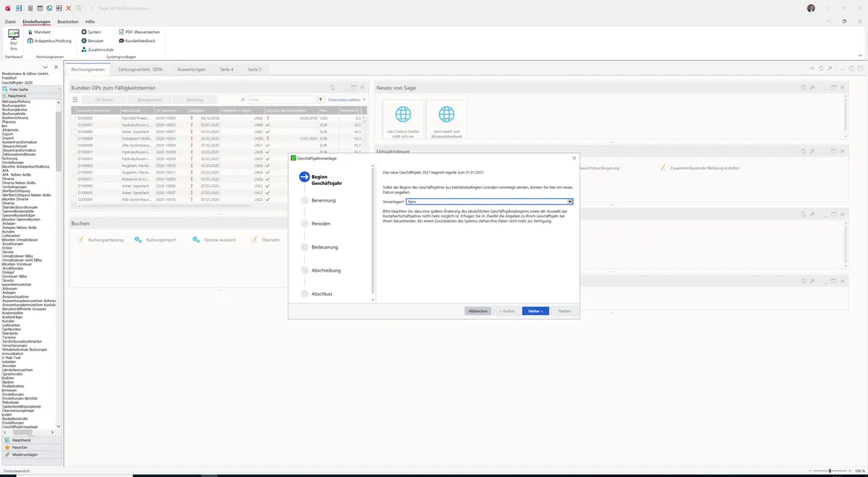868x477 pixels.
Task: Click the calendar icon in quick access toolbar
Action: pyautogui.click(x=39, y=8)
